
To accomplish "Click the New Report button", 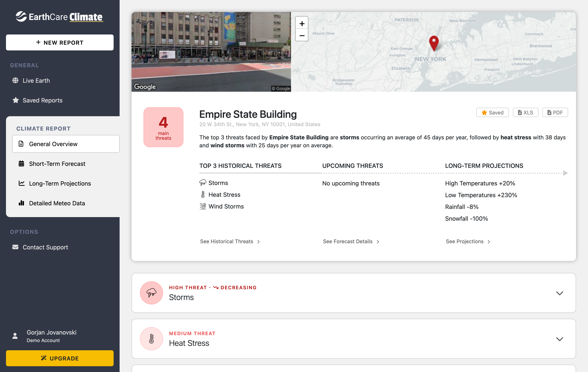I will pos(60,42).
